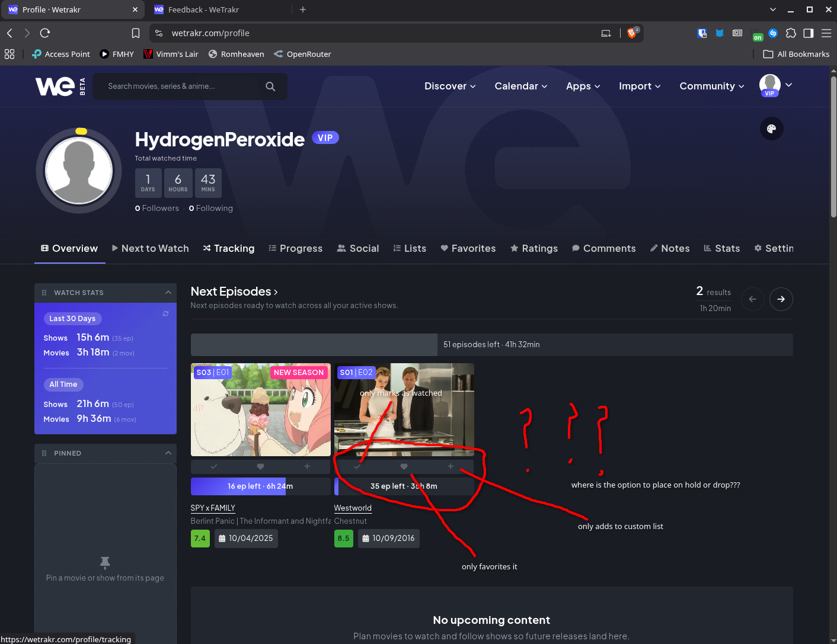The width and height of the screenshot is (837, 644).
Task: Open the Lists tab
Action: pos(410,248)
